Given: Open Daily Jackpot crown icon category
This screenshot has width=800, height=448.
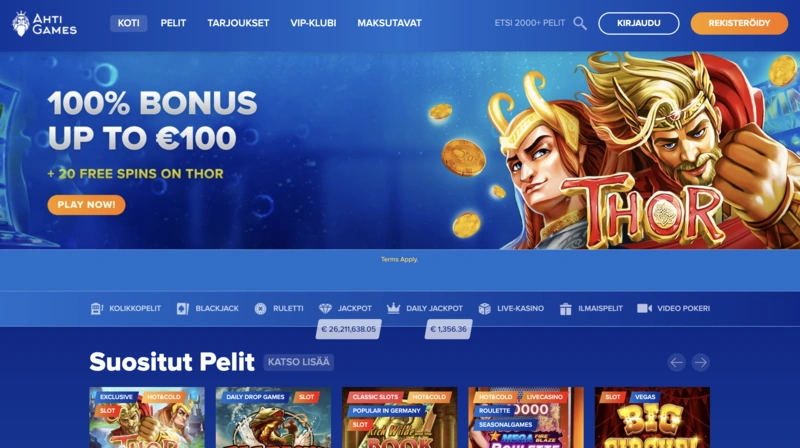Looking at the screenshot, I should (x=393, y=308).
